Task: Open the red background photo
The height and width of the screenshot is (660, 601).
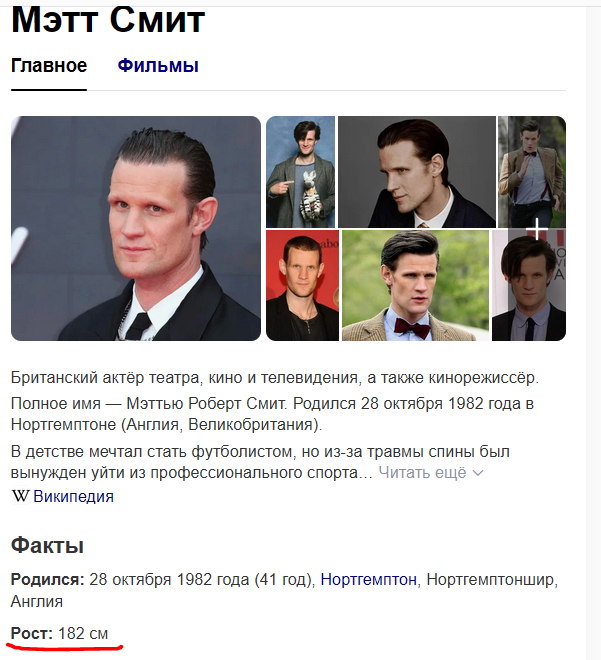Action: tap(302, 285)
